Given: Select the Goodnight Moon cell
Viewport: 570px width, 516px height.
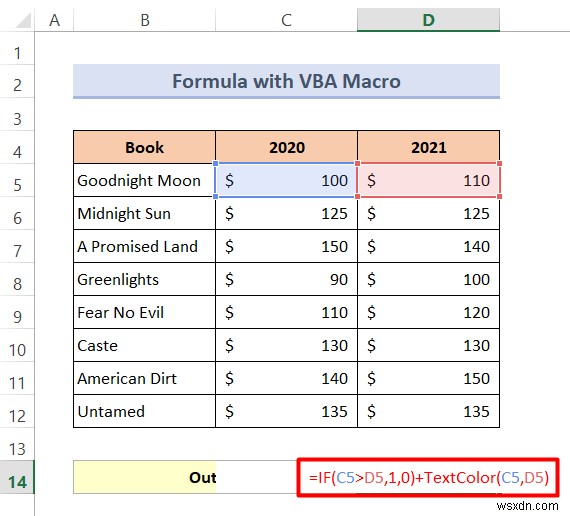Looking at the screenshot, I should coord(144,180).
